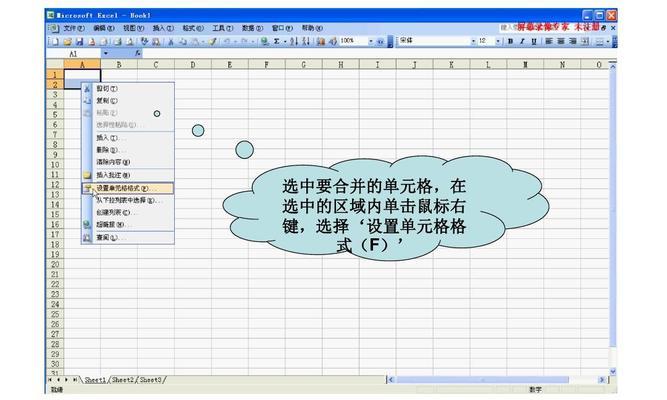Choose 插入批注(M) from context menu
This screenshot has height=400, width=667.
coord(128,175)
